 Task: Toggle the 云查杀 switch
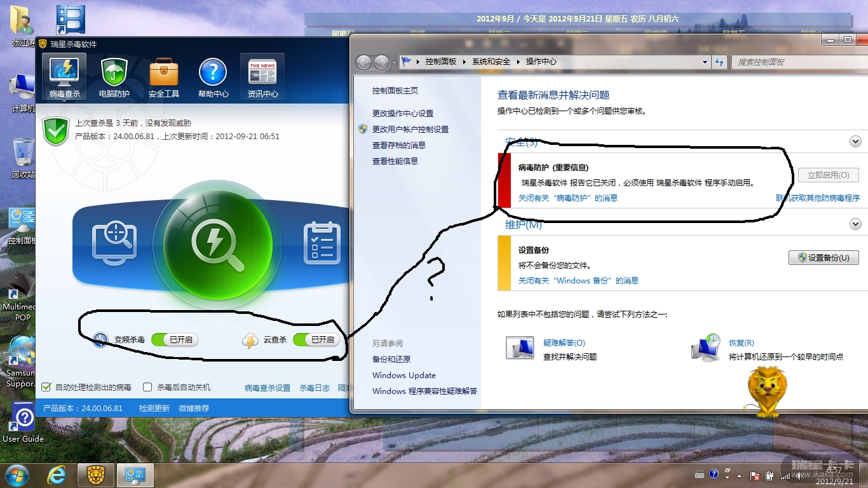coord(316,340)
